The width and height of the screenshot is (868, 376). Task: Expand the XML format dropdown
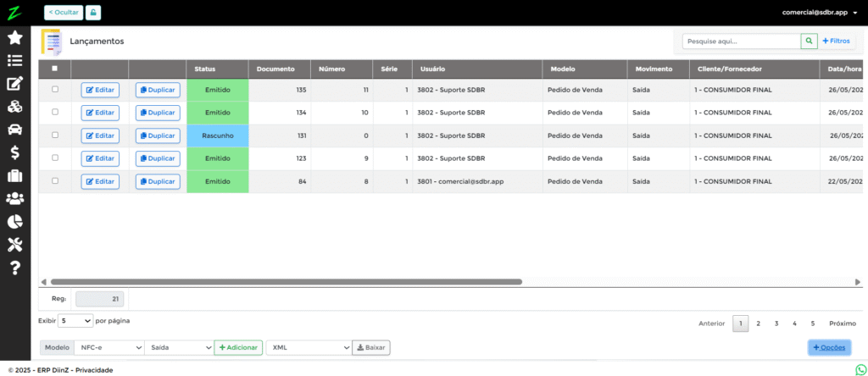tap(309, 347)
